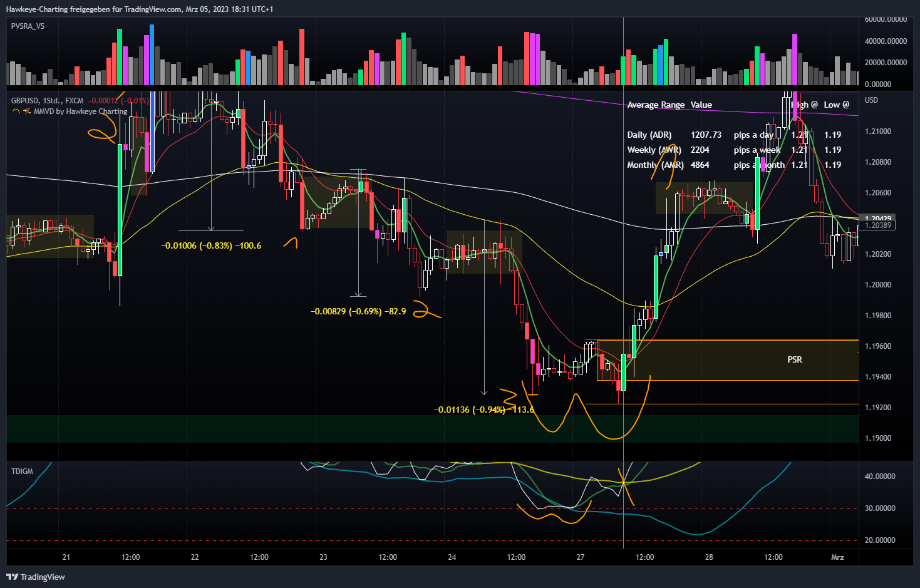Click the TradingView logo at bottom
The height and width of the screenshot is (588, 920).
(x=36, y=577)
